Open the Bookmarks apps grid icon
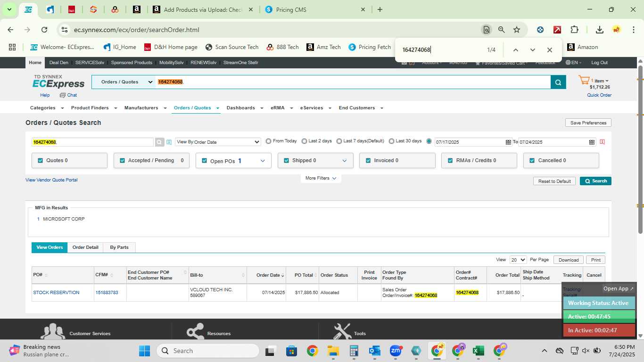This screenshot has width=644, height=362. [x=12, y=47]
